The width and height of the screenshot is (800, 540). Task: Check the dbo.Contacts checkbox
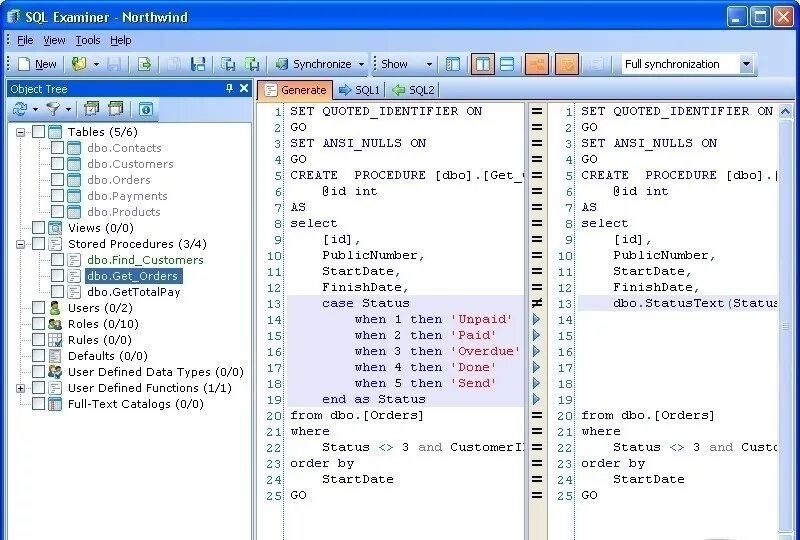[x=57, y=148]
